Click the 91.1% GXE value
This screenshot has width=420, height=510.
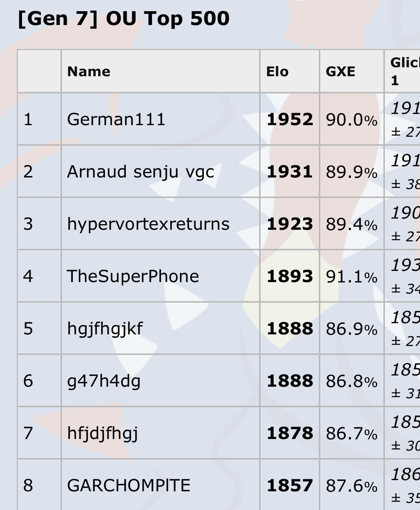point(352,277)
